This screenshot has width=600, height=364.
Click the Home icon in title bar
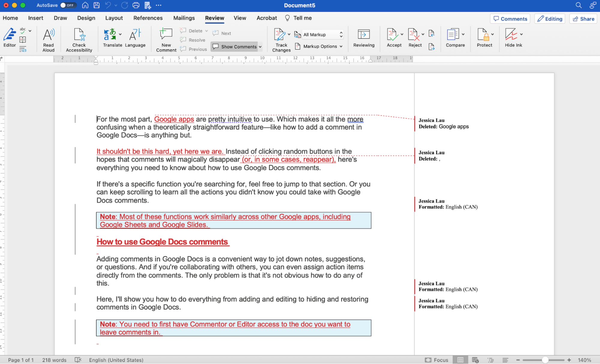point(85,5)
